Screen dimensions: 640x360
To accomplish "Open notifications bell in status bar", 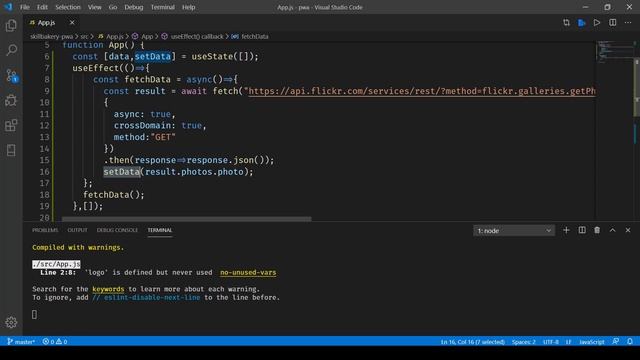I will (630, 341).
